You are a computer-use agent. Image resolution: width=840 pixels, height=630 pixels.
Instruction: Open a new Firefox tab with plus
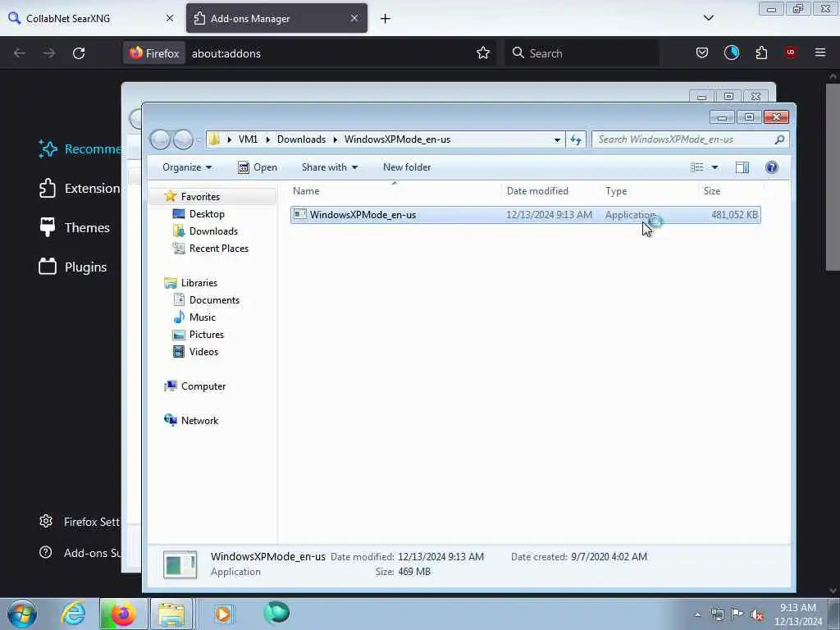pos(385,19)
